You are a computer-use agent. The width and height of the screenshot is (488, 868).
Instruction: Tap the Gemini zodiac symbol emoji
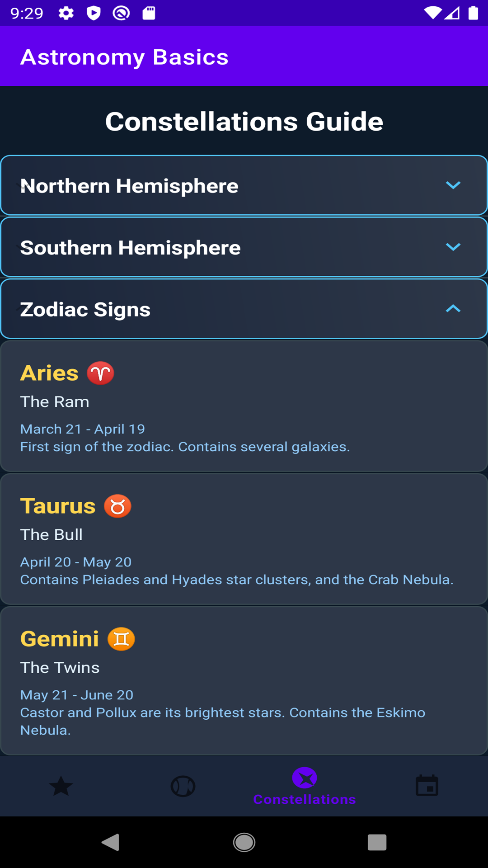coord(121,639)
